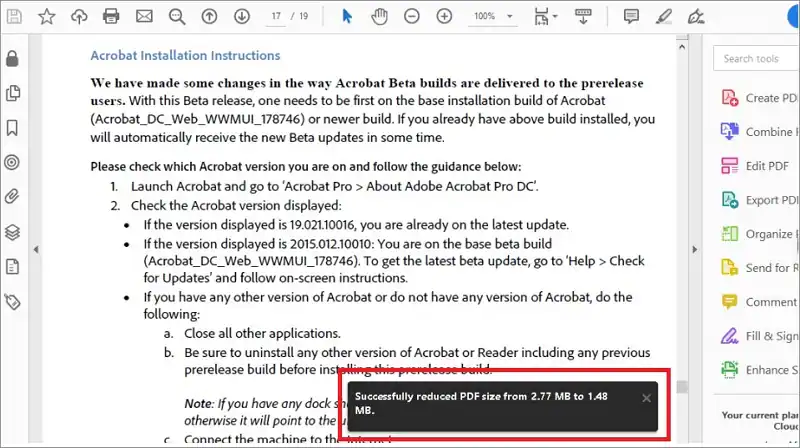Open the page content panel icon
The width and height of the screenshot is (800, 448).
pos(12,266)
